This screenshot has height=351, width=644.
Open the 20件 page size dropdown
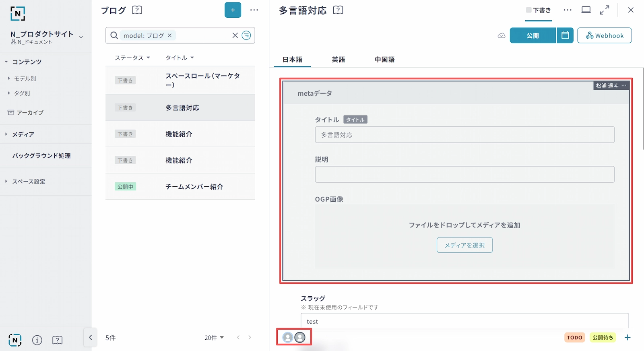[214, 338]
